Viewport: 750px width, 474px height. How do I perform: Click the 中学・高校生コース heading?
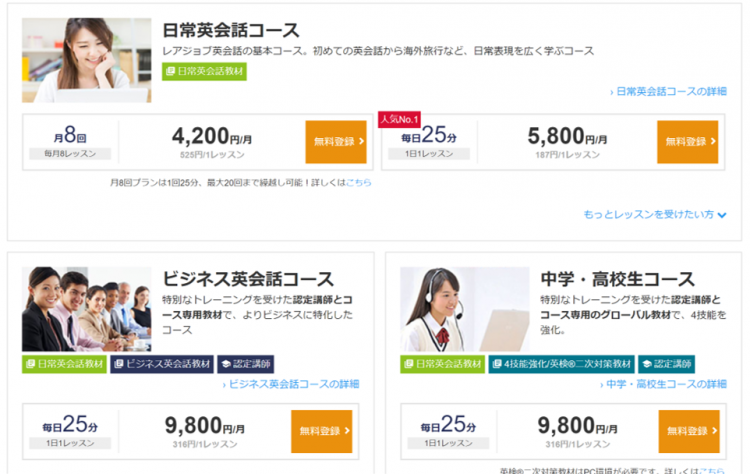pyautogui.click(x=618, y=279)
